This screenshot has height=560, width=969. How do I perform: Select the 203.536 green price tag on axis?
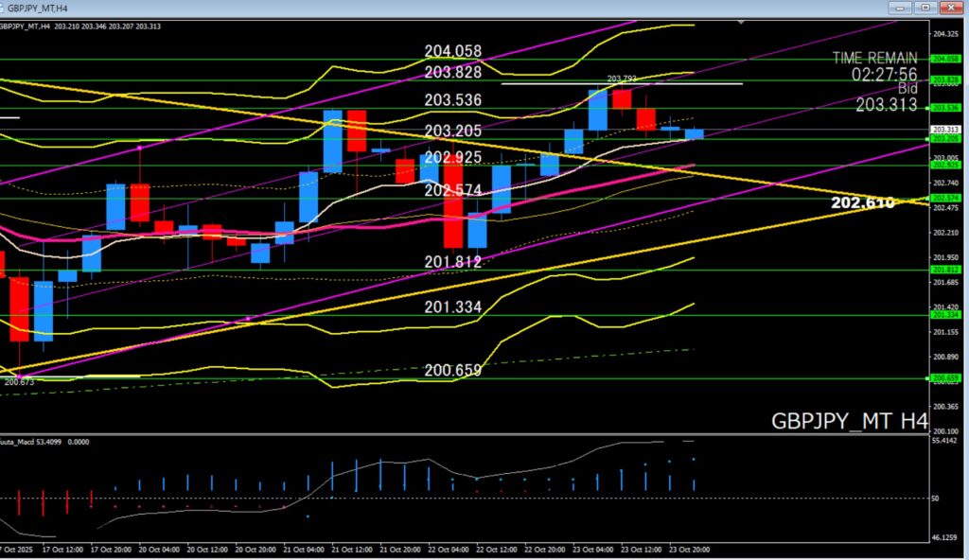click(x=945, y=108)
